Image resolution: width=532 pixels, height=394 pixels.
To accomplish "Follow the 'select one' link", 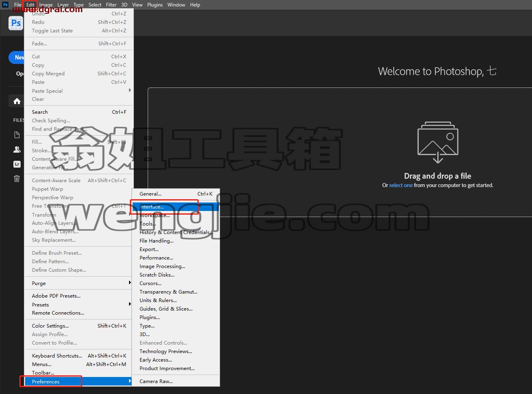I will click(401, 185).
